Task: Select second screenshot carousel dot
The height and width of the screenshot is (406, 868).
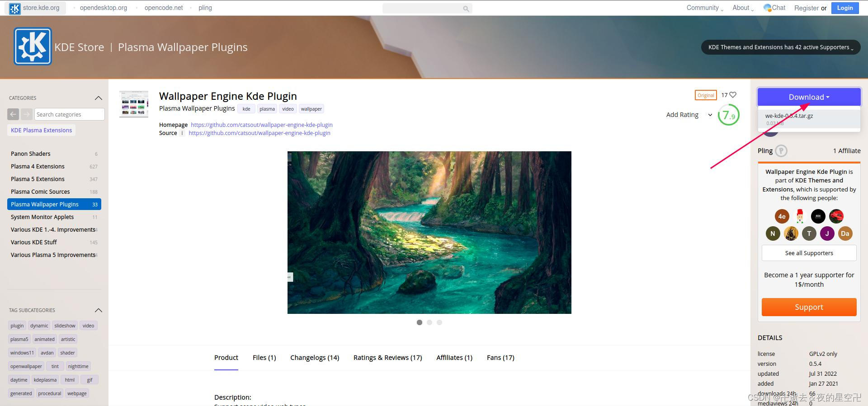Action: [429, 322]
